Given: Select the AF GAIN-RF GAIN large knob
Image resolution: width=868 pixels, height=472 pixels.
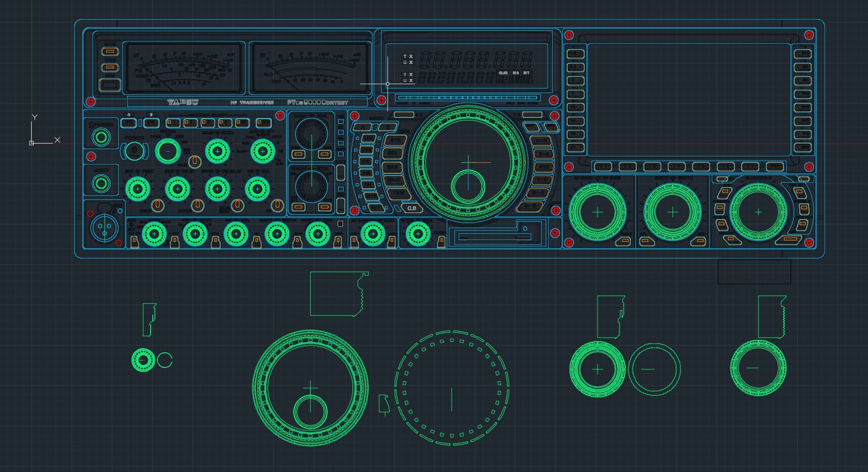Looking at the screenshot, I should pos(598,212).
